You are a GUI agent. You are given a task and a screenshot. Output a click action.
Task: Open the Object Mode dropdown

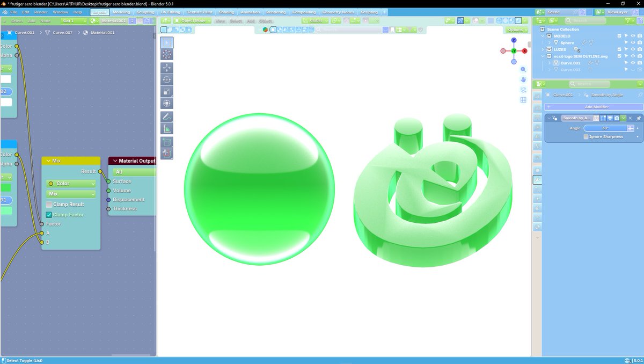(193, 20)
